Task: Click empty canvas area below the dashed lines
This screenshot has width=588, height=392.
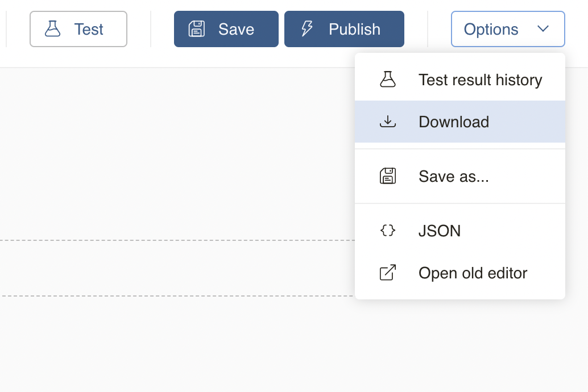Action: point(171,347)
